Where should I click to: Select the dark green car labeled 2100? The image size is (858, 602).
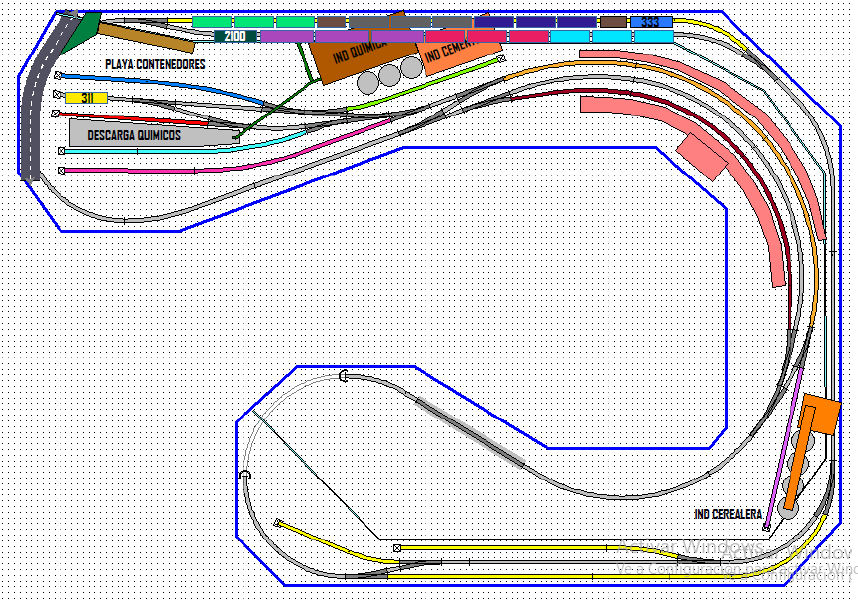[235, 37]
